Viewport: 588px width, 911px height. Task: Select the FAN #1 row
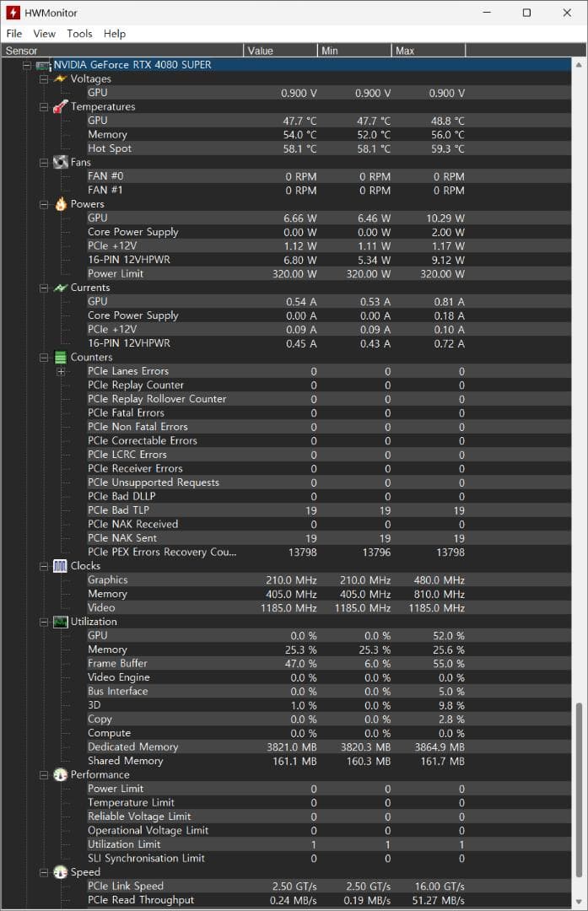coord(328,190)
